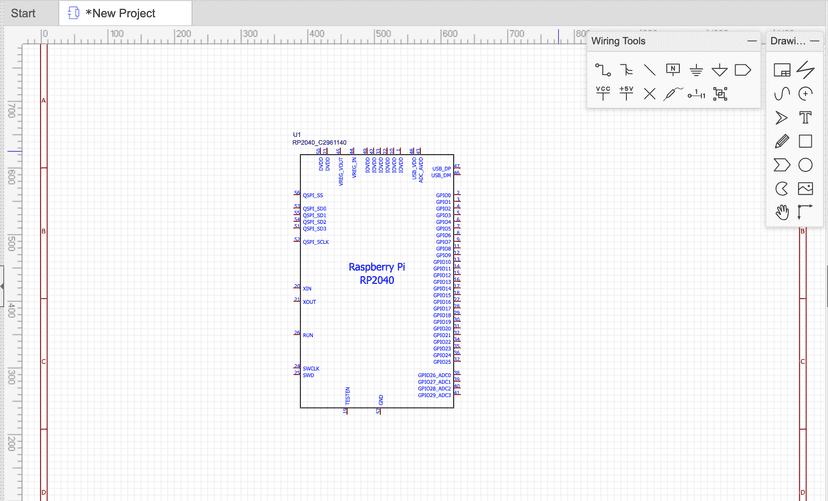The width and height of the screenshot is (828, 501).
Task: Expand the collapsed left side panel
Action: pyautogui.click(x=3, y=287)
